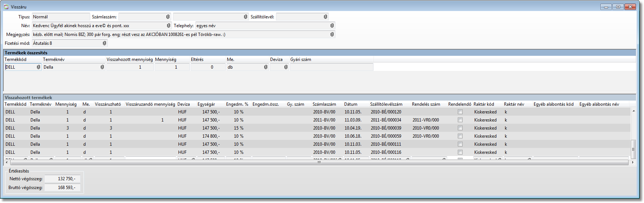Click lookup icon in the summary Deviza cell
The image size is (644, 203).
tap(286, 67)
